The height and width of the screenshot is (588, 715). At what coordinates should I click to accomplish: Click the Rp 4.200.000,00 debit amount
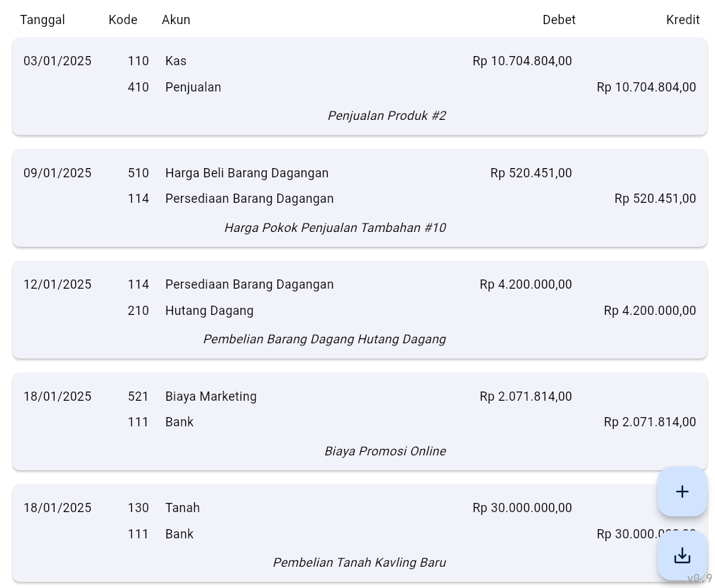pos(526,284)
